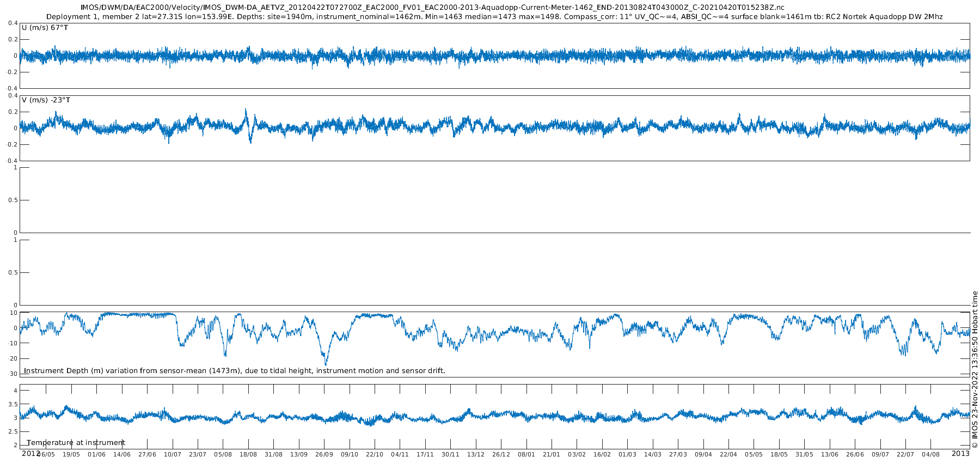Click the 'Temperature at instrument' label
The width and height of the screenshot is (980, 463).
(x=76, y=443)
